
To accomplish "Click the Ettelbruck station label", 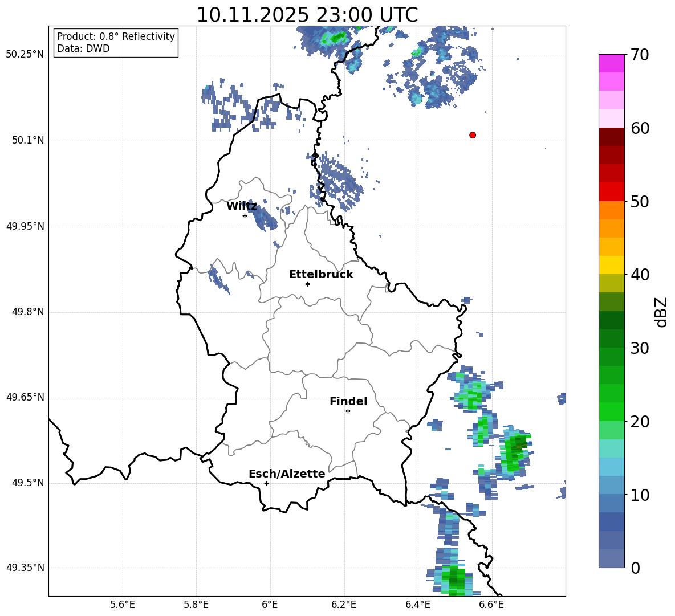I will pos(321,275).
